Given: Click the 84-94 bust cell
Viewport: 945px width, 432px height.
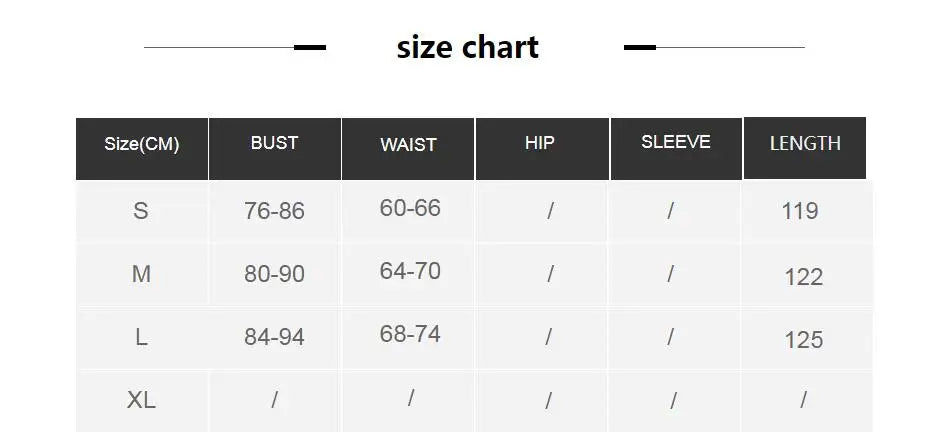Looking at the screenshot, I should coord(274,337).
